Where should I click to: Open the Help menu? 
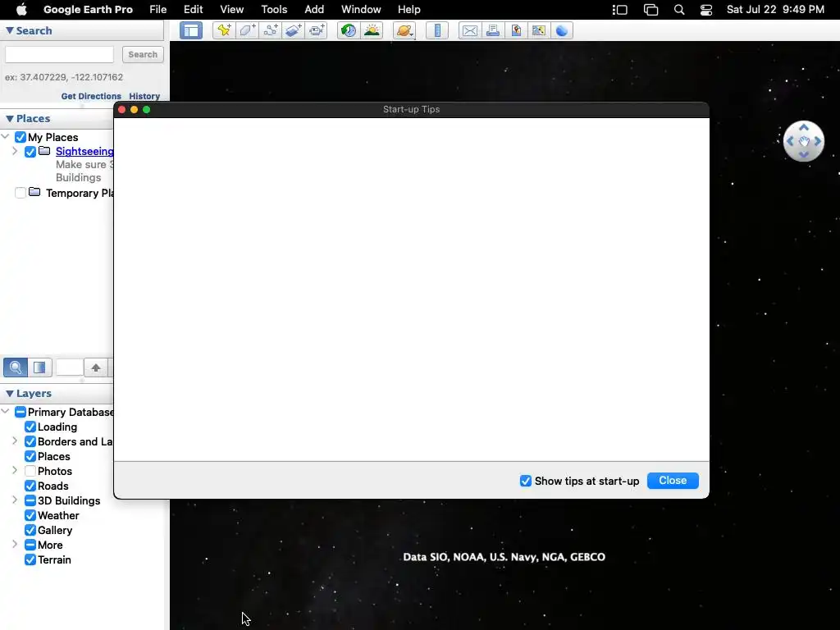[x=409, y=10]
